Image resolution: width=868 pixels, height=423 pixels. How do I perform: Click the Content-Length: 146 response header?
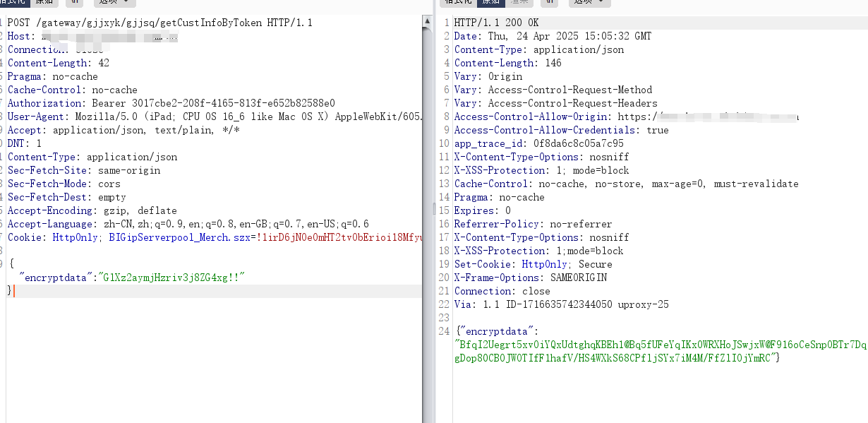[x=508, y=63]
